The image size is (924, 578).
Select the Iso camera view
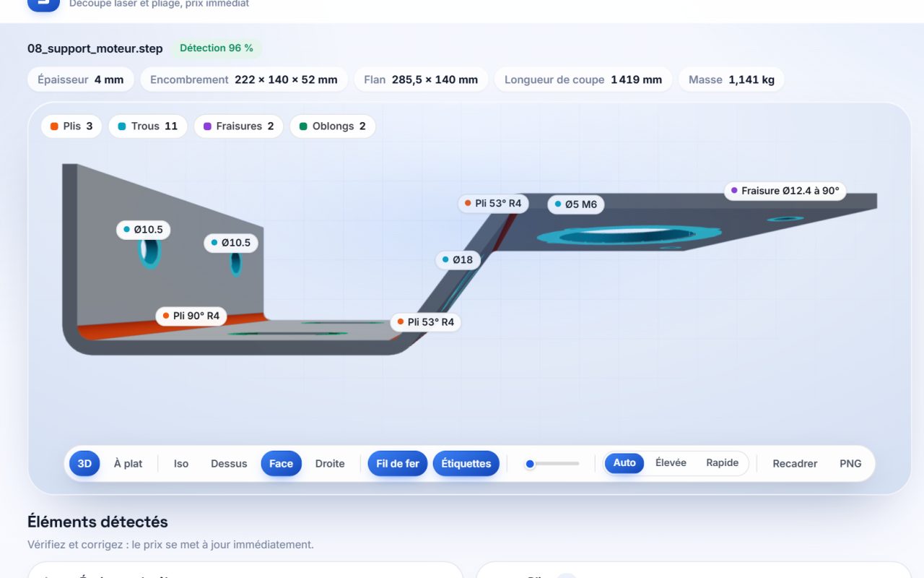181,464
